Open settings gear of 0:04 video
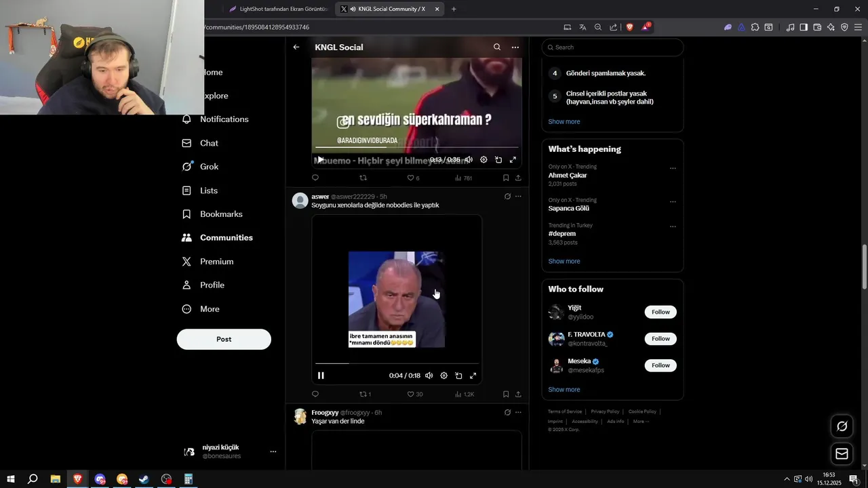The image size is (868, 488). [x=444, y=375]
